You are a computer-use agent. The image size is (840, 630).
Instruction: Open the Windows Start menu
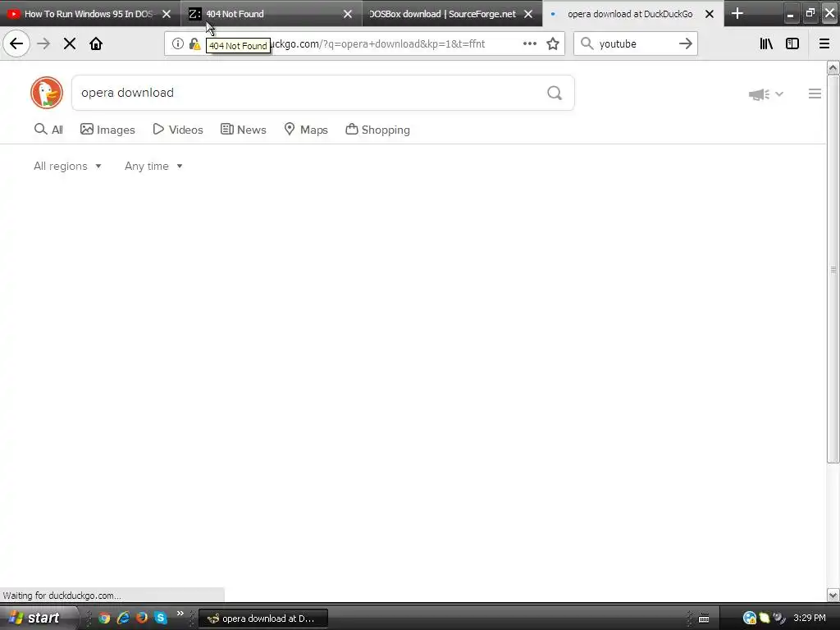click(x=36, y=618)
